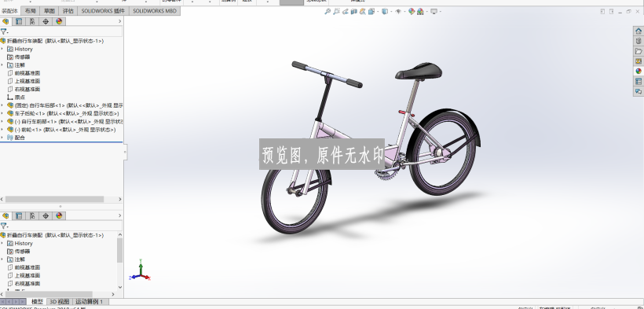Open the SOLIDWORKS MBD ribbon tab
Screen dimensions: 644x309
click(x=155, y=11)
